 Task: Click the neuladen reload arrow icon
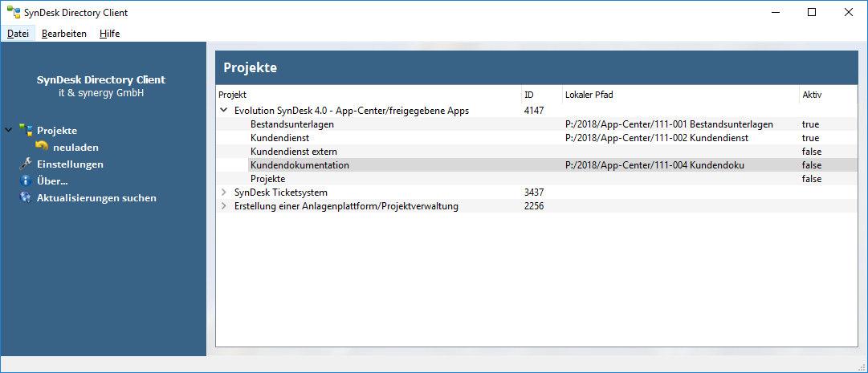point(42,147)
